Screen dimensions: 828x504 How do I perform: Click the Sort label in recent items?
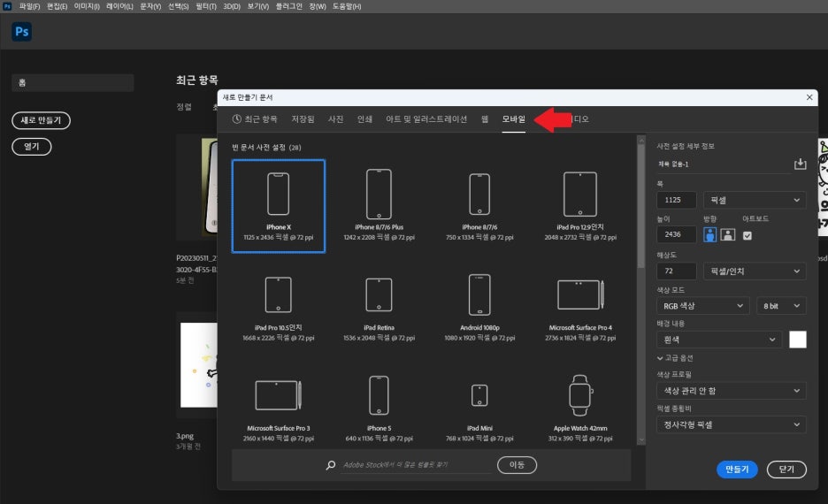click(184, 107)
